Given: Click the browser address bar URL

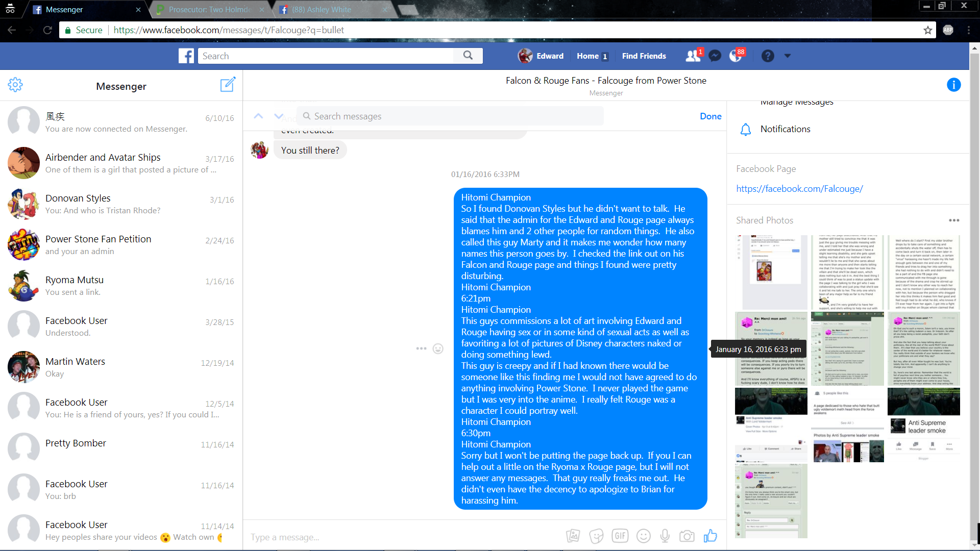Looking at the screenshot, I should [229, 30].
